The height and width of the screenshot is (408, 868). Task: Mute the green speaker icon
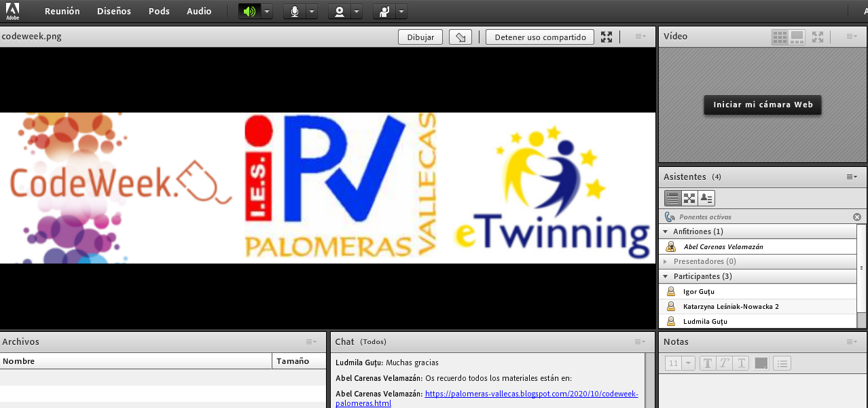point(249,12)
